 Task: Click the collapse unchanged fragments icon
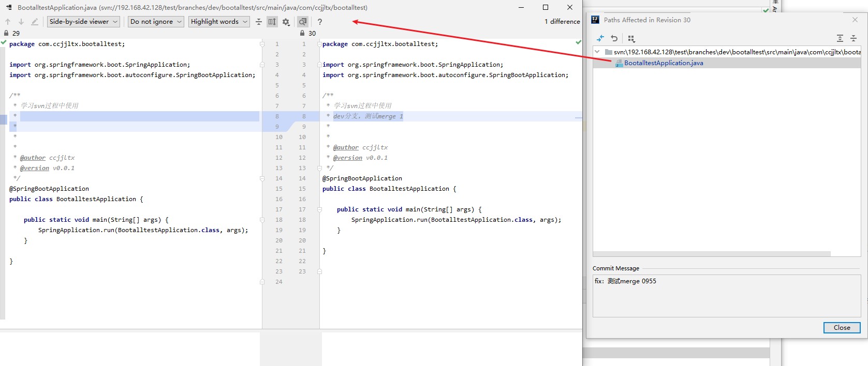[259, 22]
